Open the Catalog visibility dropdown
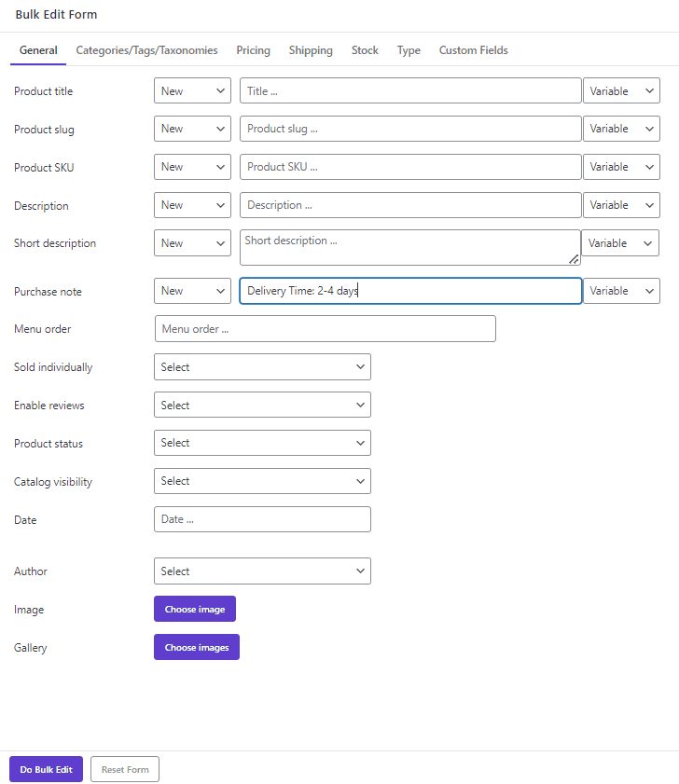679x784 pixels. click(262, 481)
